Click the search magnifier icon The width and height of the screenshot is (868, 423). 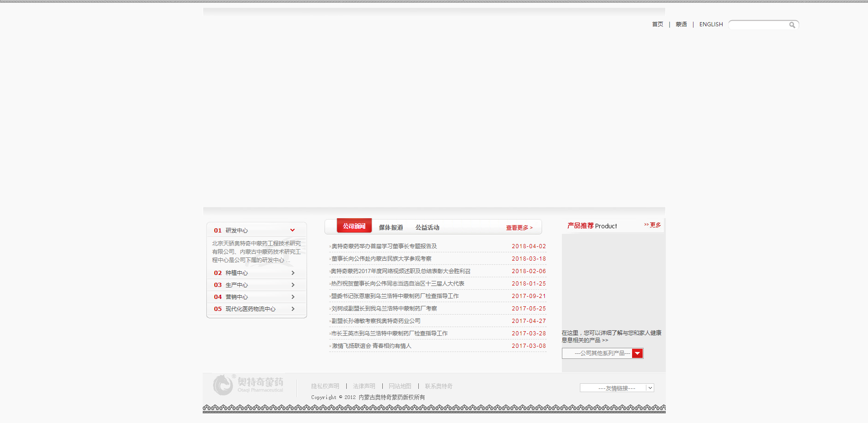[x=792, y=25]
